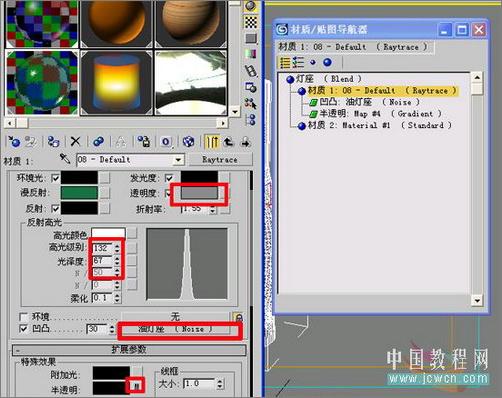
Task: Switch navigator to View Small Icons
Action: (313, 62)
